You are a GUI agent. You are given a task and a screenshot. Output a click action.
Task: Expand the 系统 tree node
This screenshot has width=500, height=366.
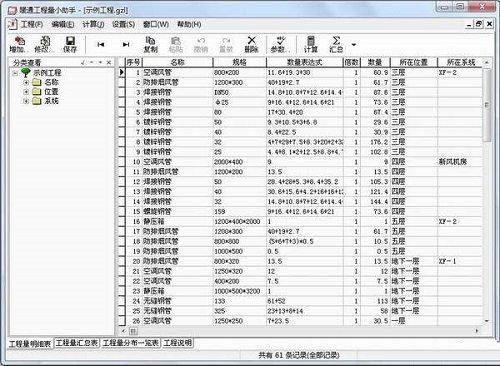pos(26,101)
